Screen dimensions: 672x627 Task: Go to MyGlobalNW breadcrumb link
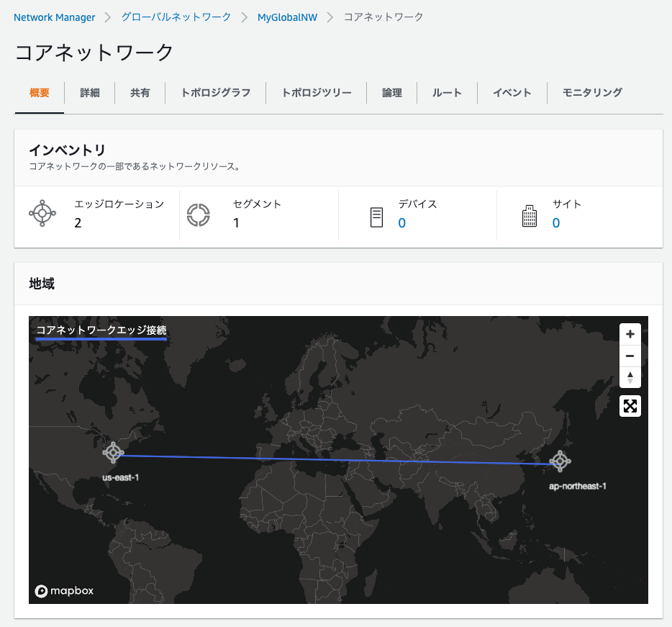pos(288,17)
